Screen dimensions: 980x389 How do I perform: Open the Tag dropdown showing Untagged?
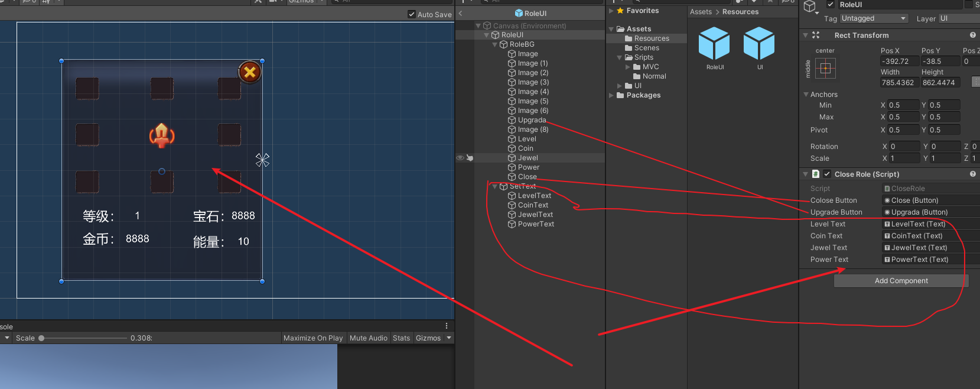[x=874, y=19]
